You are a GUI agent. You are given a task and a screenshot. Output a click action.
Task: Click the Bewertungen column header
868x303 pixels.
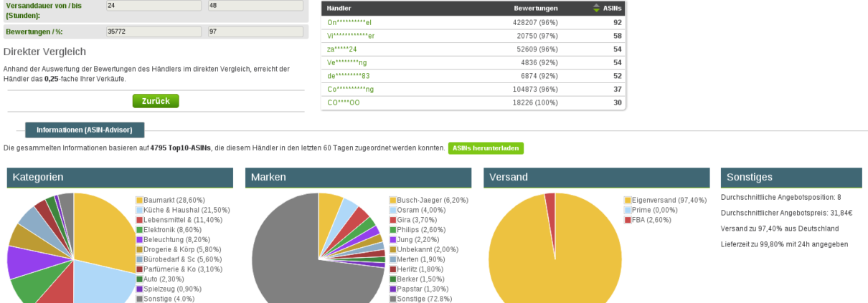point(536,9)
